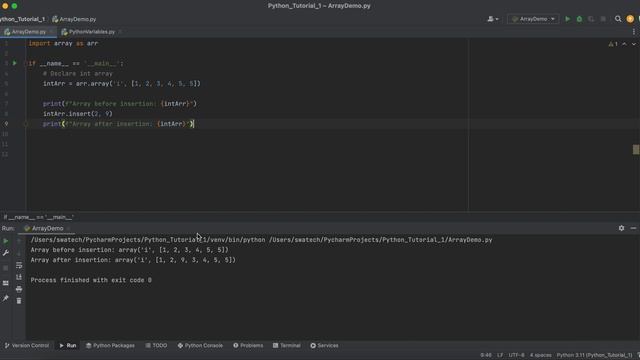Image resolution: width=640 pixels, height=360 pixels.
Task: Click the '# Declare int array' comment line
Action: 78,73
